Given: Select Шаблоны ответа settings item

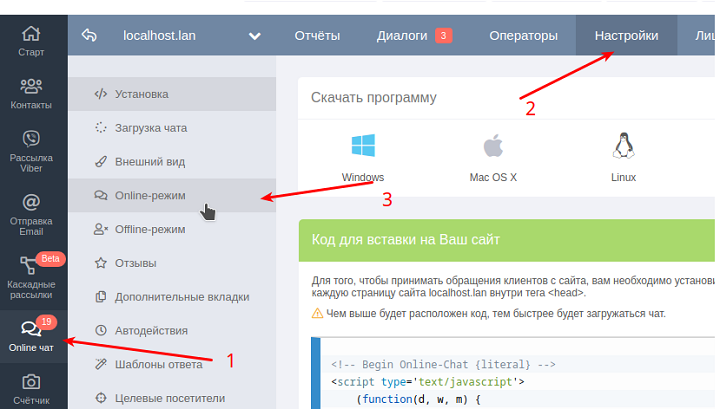Looking at the screenshot, I should [172, 364].
